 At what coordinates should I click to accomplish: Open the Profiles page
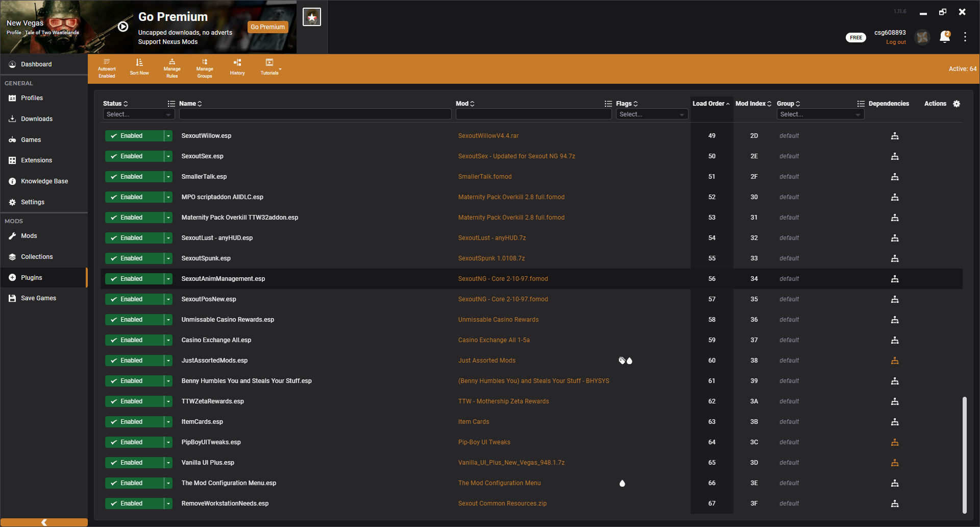pos(44,98)
